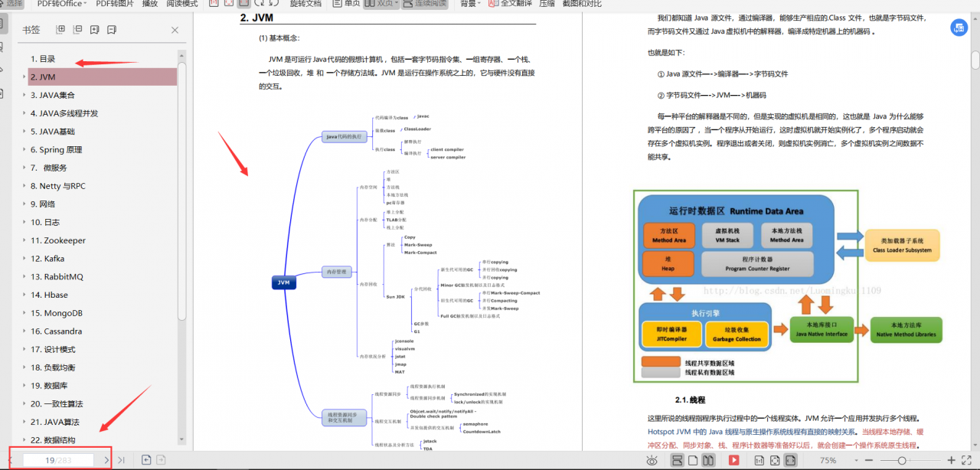Open the 1. 目录 bookmark
The height and width of the screenshot is (470, 980).
click(x=43, y=59)
